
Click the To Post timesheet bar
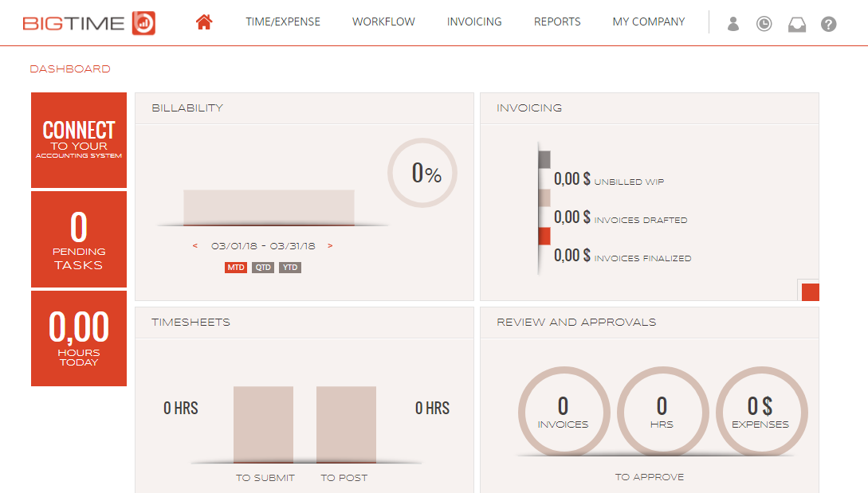(x=346, y=425)
